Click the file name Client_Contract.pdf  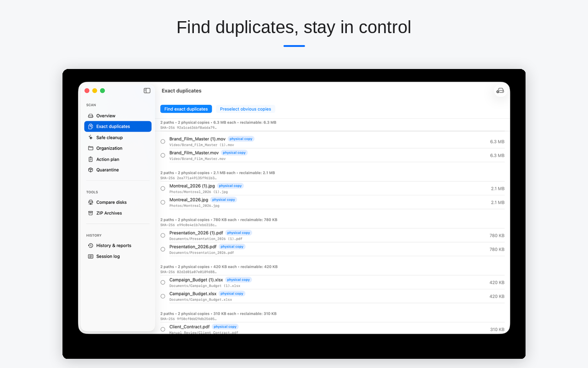point(189,327)
